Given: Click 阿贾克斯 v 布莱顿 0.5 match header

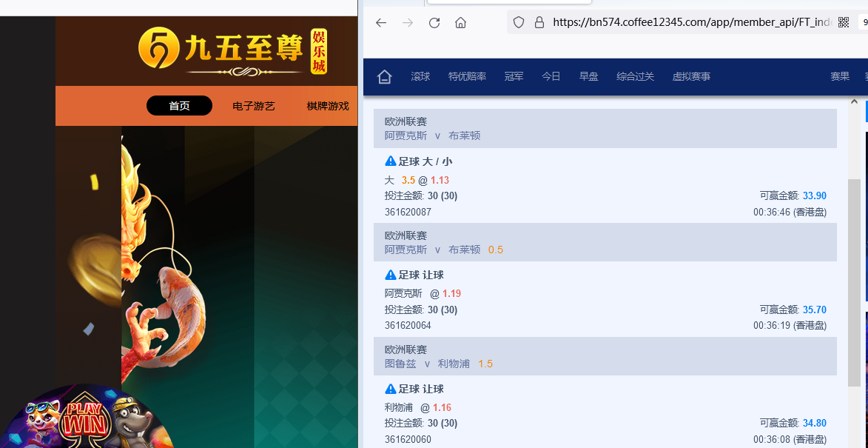Looking at the screenshot, I should click(x=444, y=250).
